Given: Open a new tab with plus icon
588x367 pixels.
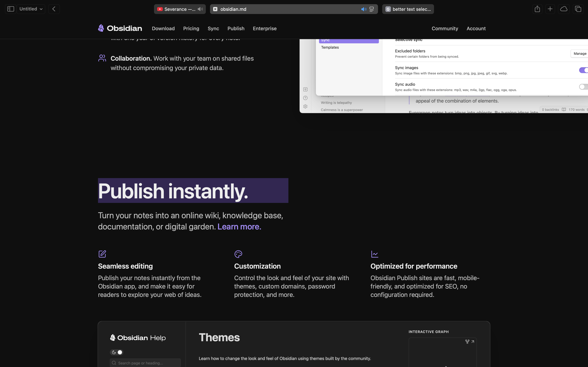Looking at the screenshot, I should point(550,9).
